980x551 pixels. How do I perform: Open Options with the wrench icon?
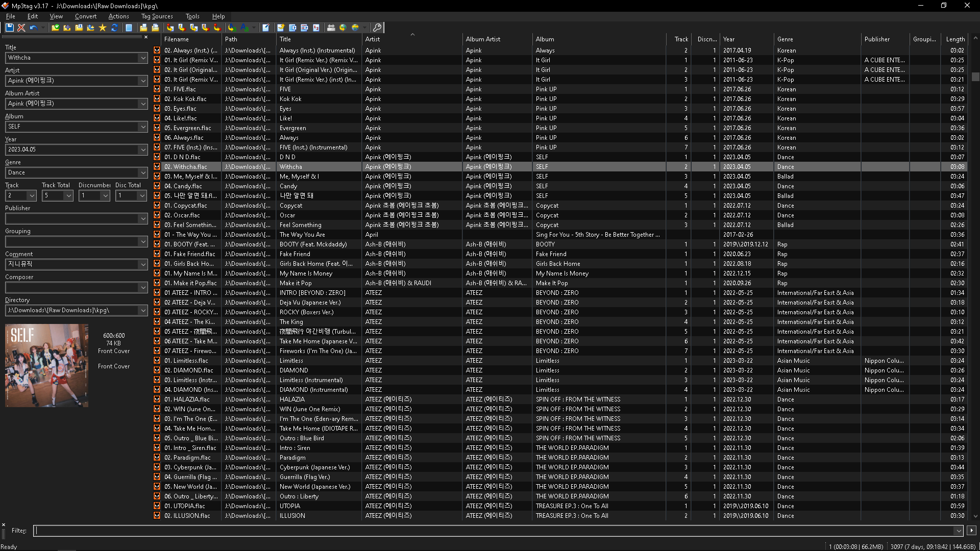pyautogui.click(x=377, y=28)
